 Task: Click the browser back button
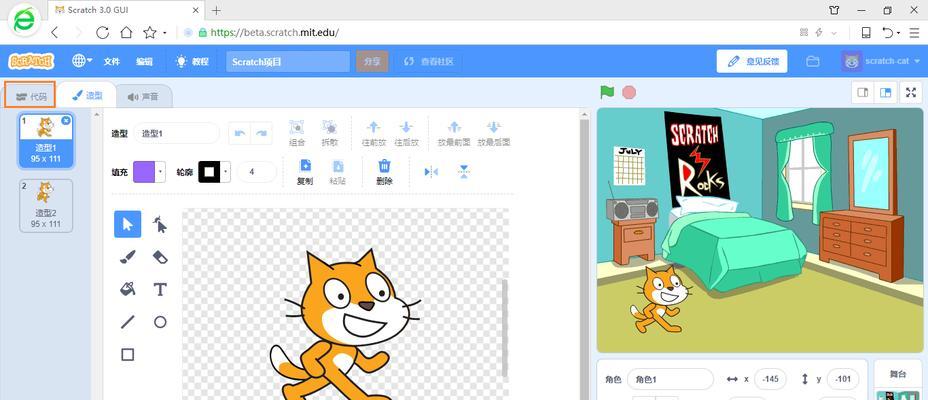click(x=55, y=33)
